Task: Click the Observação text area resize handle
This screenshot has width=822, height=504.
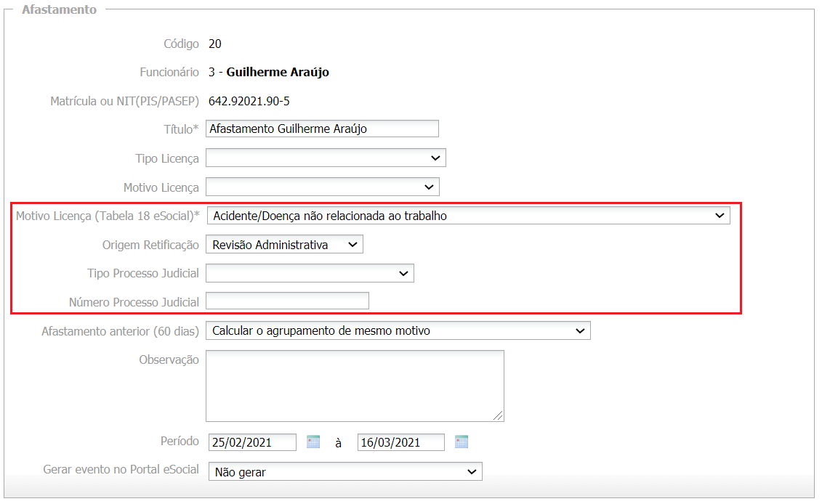Action: tap(499, 416)
